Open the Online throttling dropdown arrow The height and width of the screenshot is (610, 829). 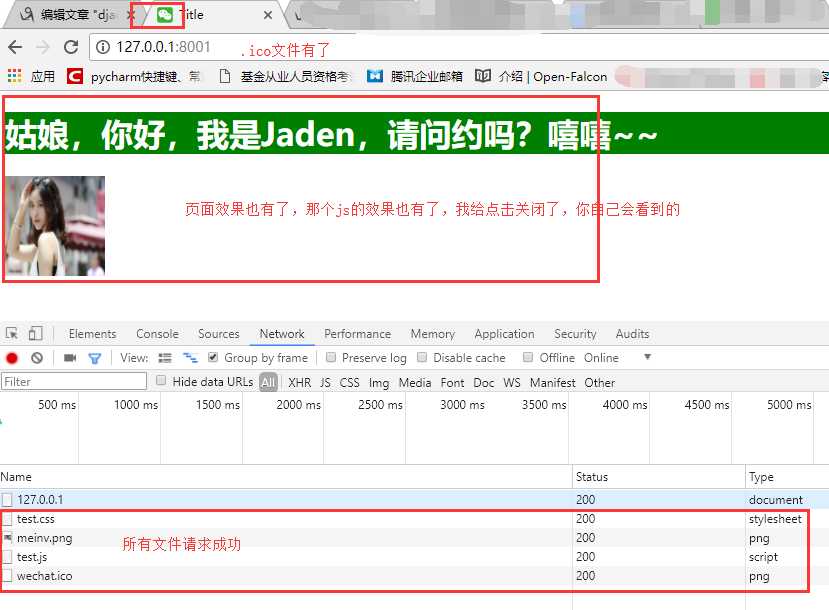(647, 357)
